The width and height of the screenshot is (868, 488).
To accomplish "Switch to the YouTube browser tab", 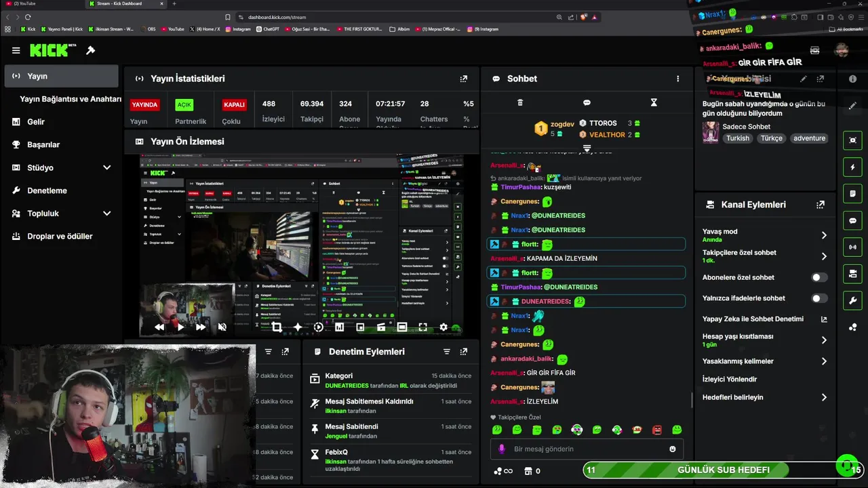I will click(41, 3).
